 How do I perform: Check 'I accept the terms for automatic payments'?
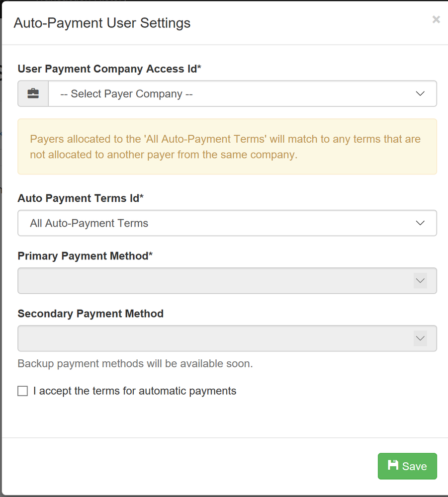[x=22, y=391]
